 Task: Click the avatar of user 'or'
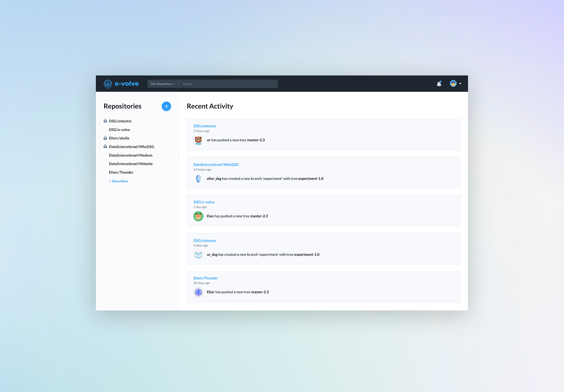pos(198,140)
